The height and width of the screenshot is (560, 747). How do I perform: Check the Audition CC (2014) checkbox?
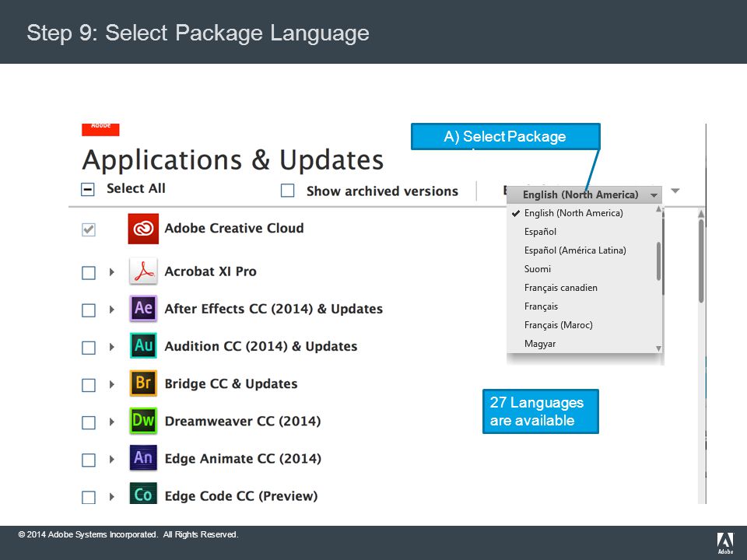click(89, 348)
